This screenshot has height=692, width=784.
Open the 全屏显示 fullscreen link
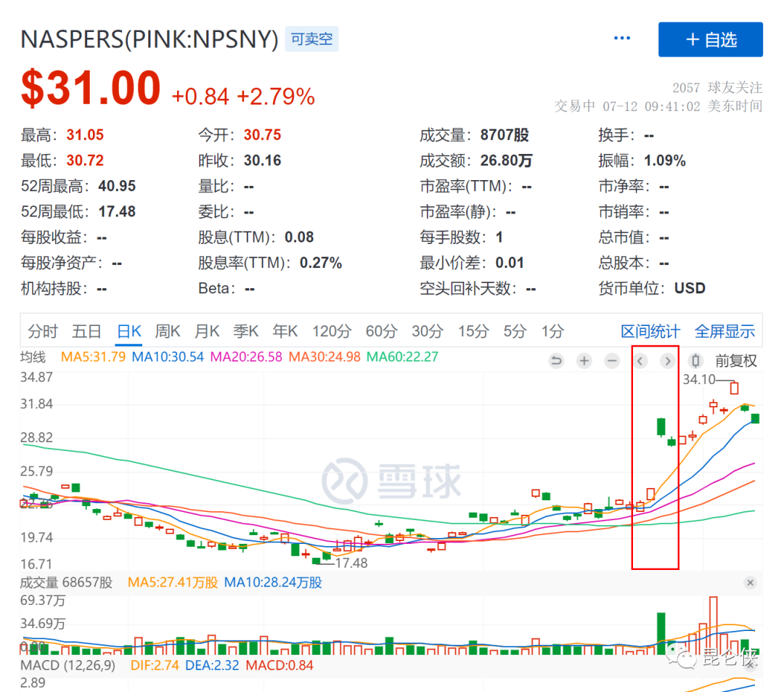tap(724, 332)
